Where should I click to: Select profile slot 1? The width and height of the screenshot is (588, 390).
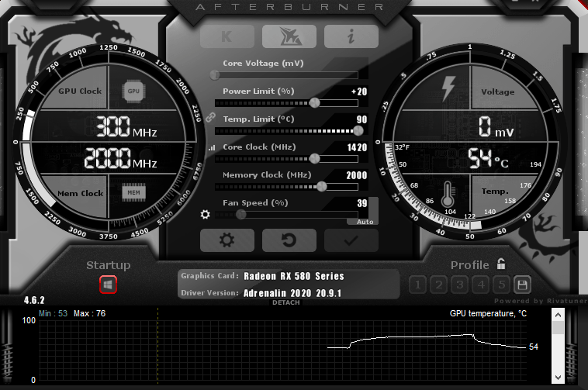point(418,285)
